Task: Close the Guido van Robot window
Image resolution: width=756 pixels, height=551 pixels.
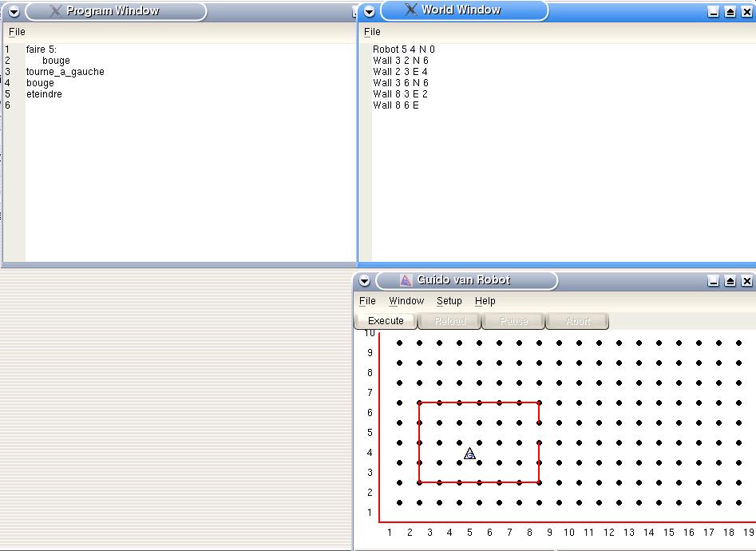Action: pyautogui.click(x=747, y=281)
